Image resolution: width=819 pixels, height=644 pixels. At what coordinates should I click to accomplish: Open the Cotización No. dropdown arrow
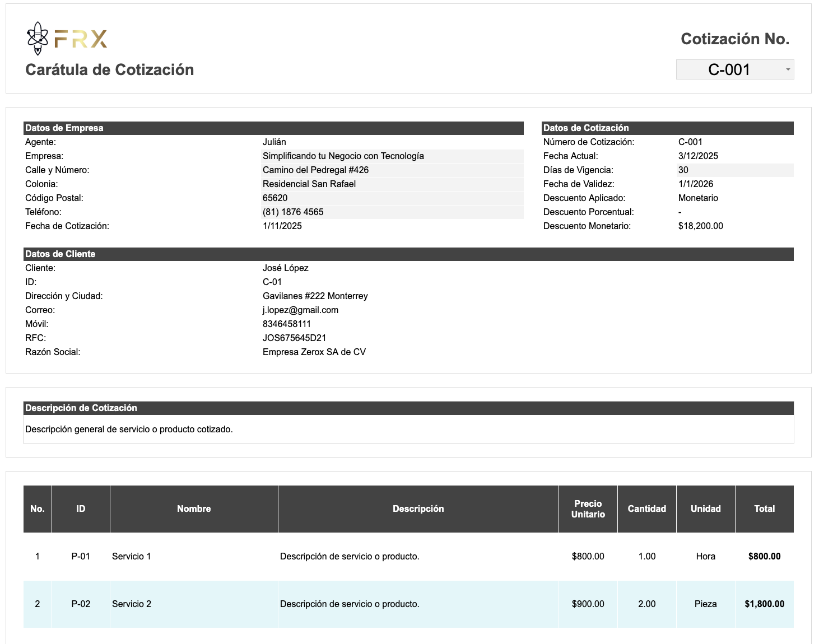tap(788, 69)
